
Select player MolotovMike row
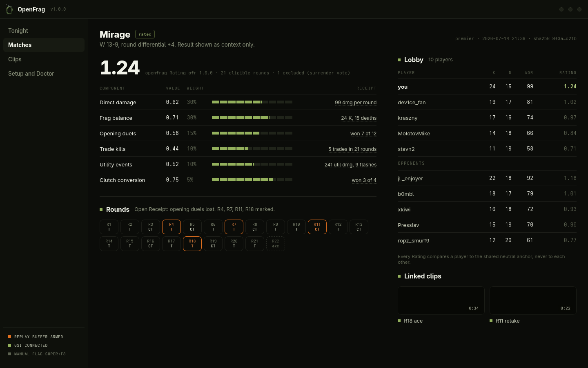click(x=487, y=133)
